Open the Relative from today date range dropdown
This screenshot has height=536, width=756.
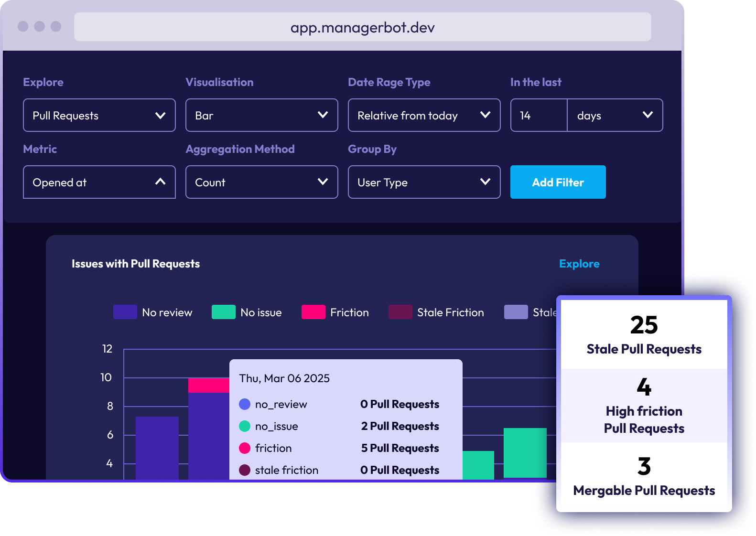point(424,115)
